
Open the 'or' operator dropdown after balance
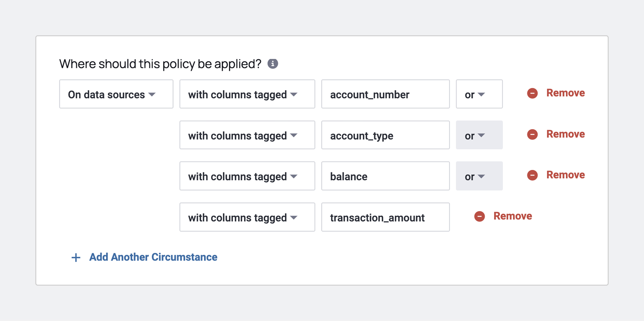(x=479, y=176)
